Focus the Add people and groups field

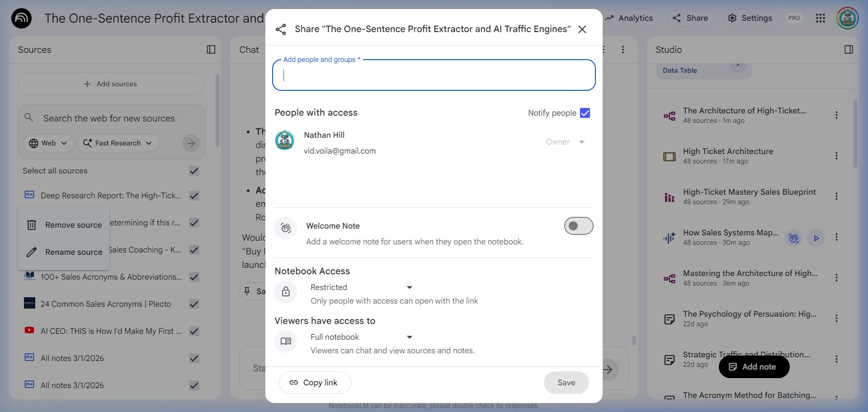pos(434,75)
